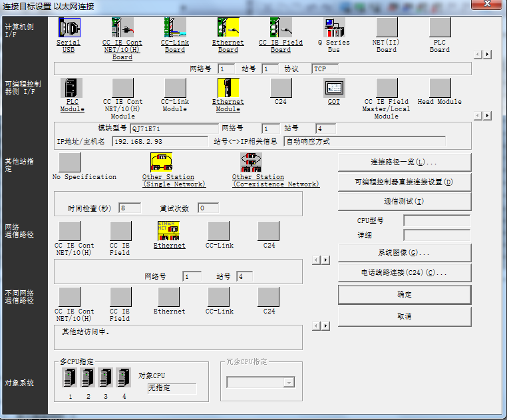Image resolution: width=507 pixels, height=420 pixels.
Task: Select Ethernet in network communication route
Action: coord(168,231)
